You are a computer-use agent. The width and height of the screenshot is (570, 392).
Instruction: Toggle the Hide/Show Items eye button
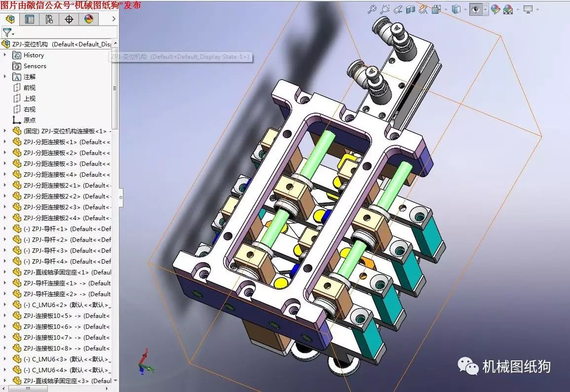475,9
